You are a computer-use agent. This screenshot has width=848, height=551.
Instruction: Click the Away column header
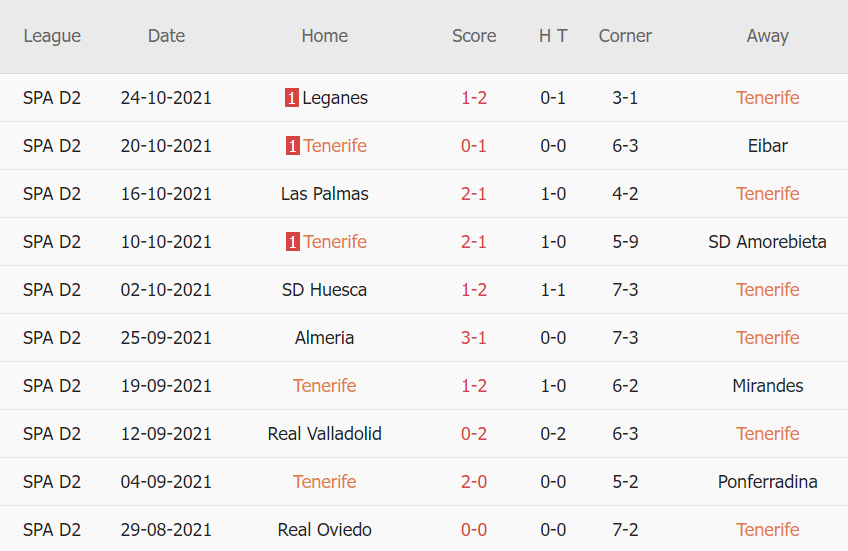[x=767, y=36]
